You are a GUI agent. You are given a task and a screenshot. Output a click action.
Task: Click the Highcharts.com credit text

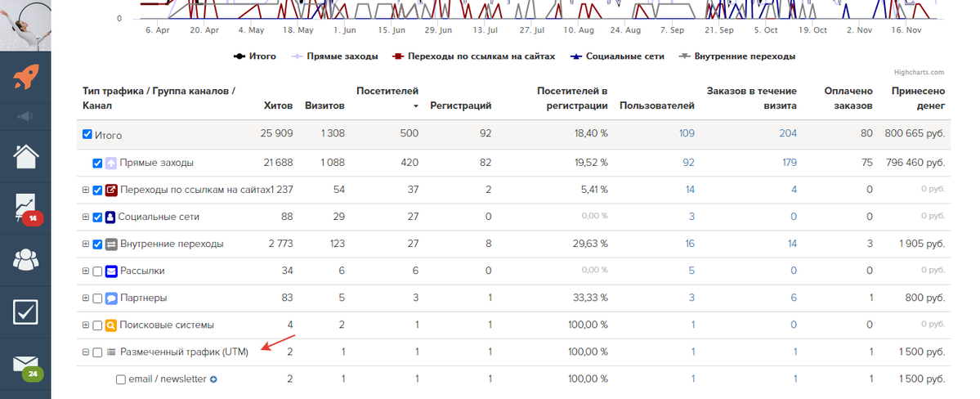coord(919,72)
